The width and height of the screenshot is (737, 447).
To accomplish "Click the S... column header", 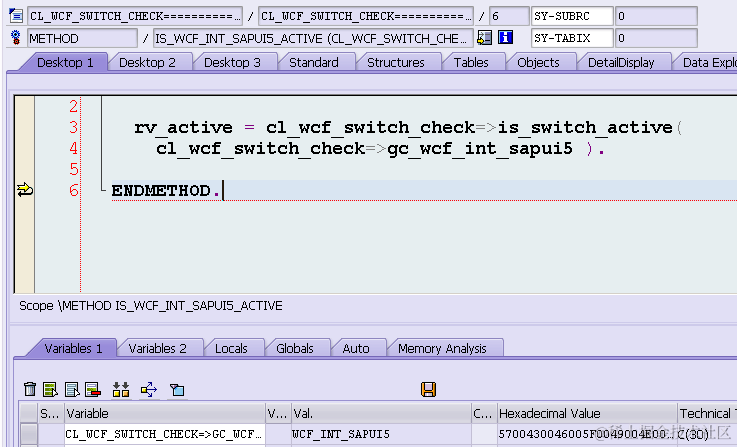I will point(51,413).
